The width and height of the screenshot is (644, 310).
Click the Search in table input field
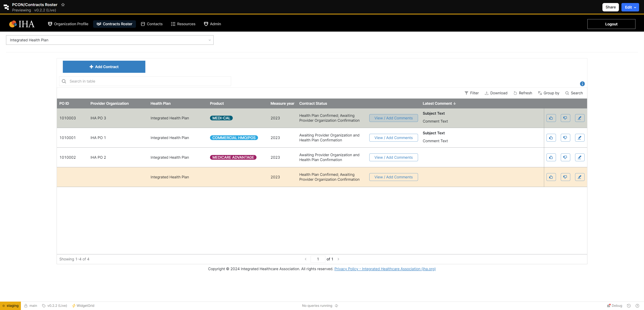coord(145,81)
